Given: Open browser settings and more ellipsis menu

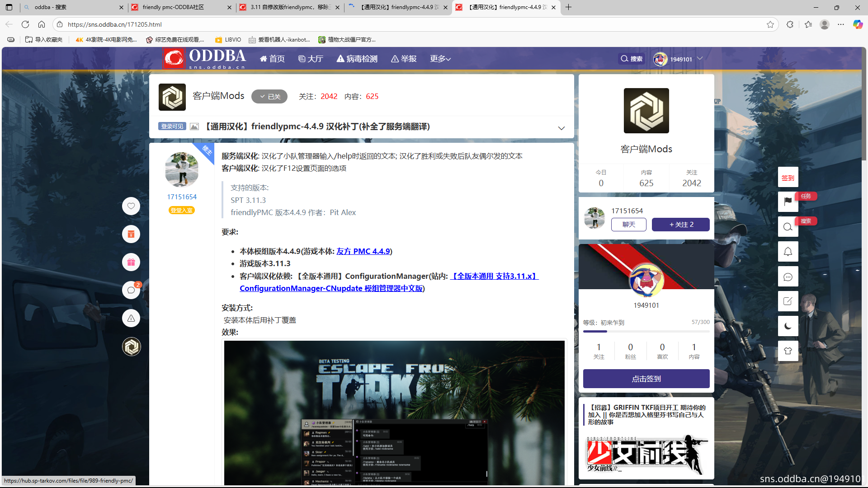Looking at the screenshot, I should (x=841, y=24).
